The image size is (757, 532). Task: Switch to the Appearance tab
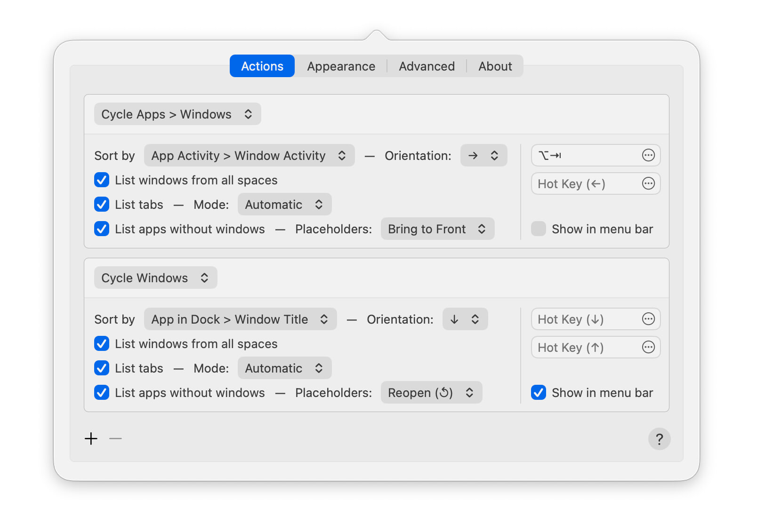341,66
